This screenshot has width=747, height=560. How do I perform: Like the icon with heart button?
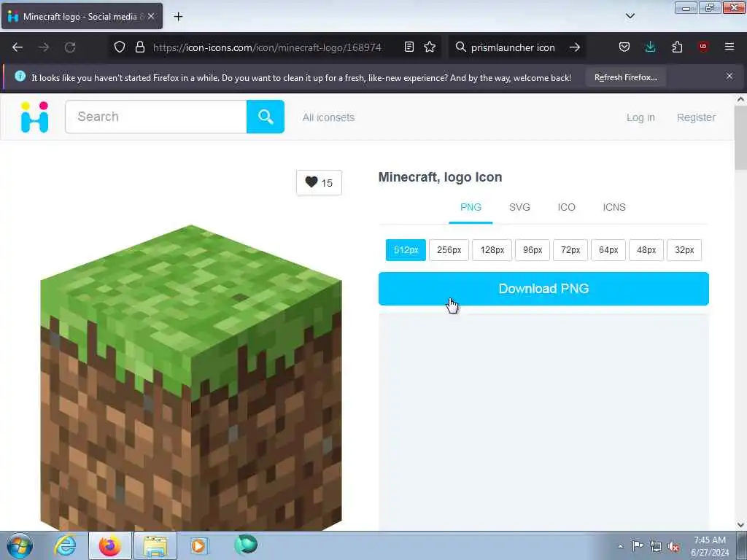pos(319,182)
